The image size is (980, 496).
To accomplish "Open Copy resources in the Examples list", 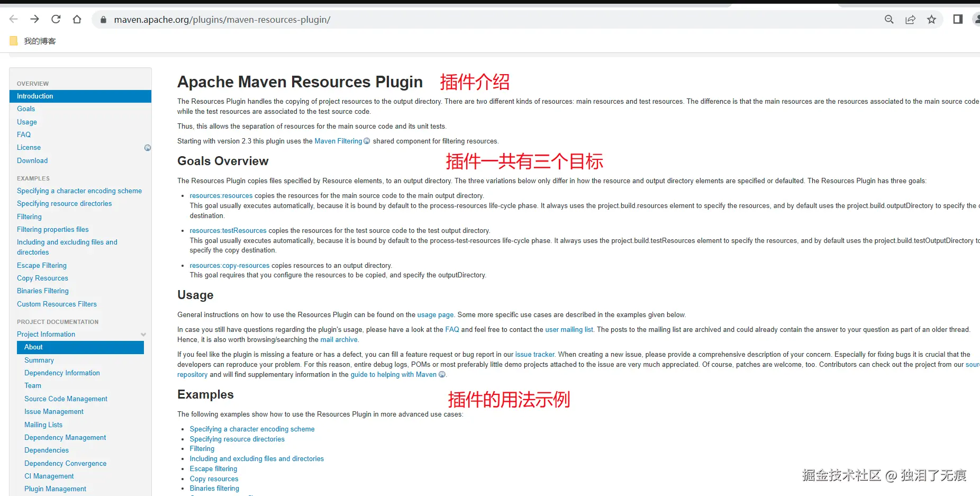I will coord(214,479).
